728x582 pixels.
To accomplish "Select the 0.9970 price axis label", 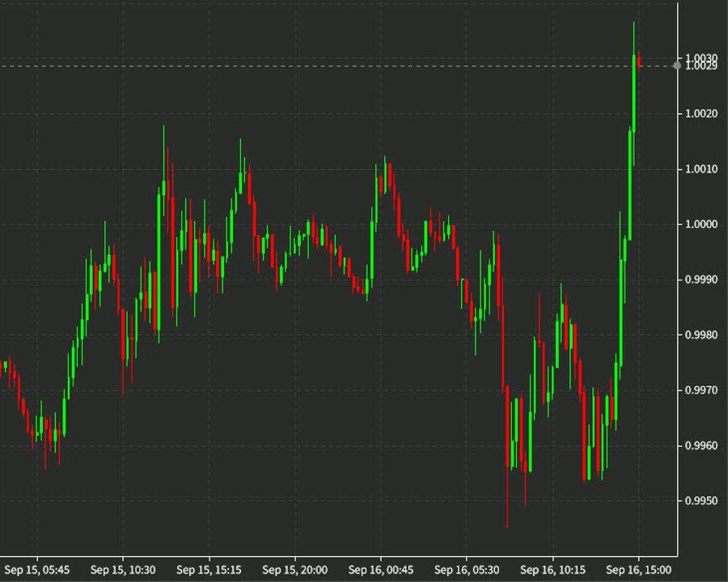I will point(701,390).
